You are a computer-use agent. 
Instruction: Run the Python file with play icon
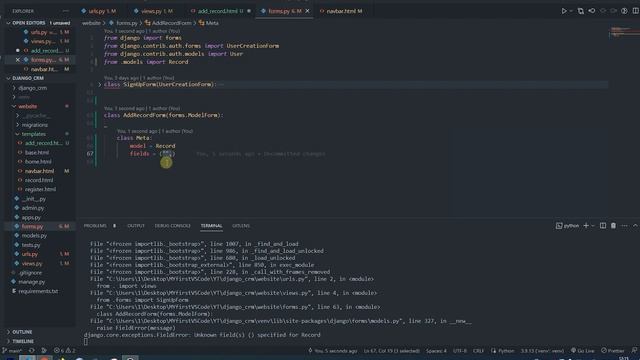pos(564,11)
